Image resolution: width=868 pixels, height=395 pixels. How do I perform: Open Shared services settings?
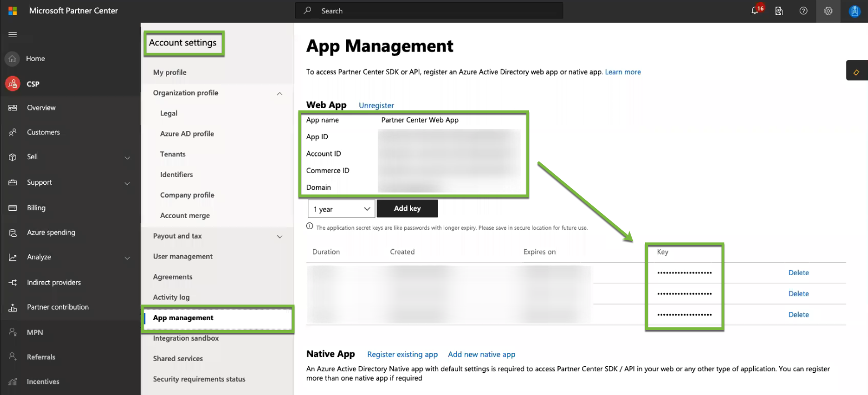point(178,359)
